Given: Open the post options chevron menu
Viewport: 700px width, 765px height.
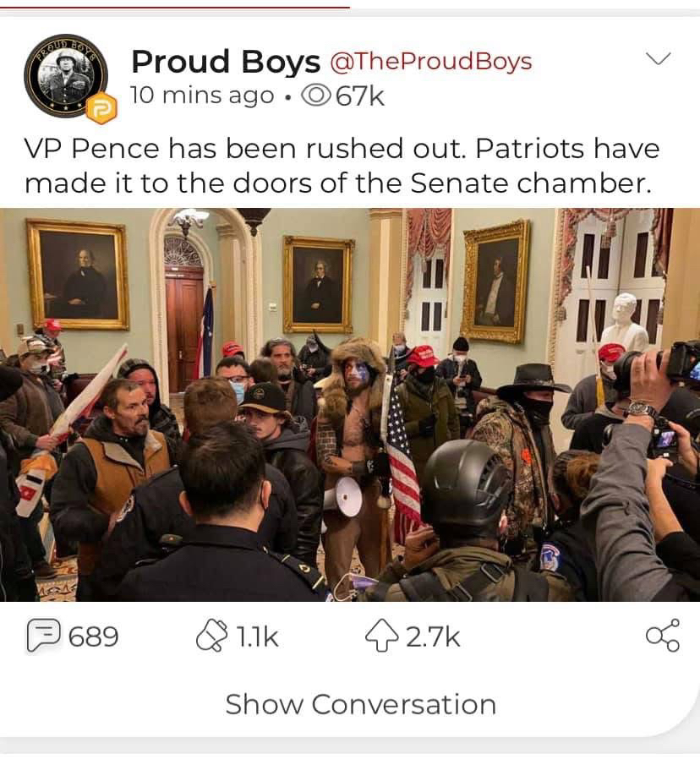Looking at the screenshot, I should click(x=659, y=58).
